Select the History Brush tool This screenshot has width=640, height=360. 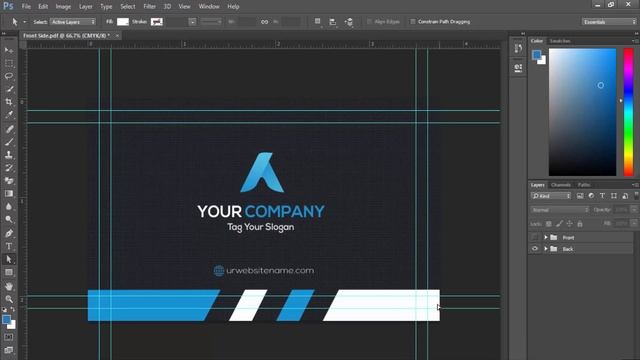pyautogui.click(x=9, y=168)
